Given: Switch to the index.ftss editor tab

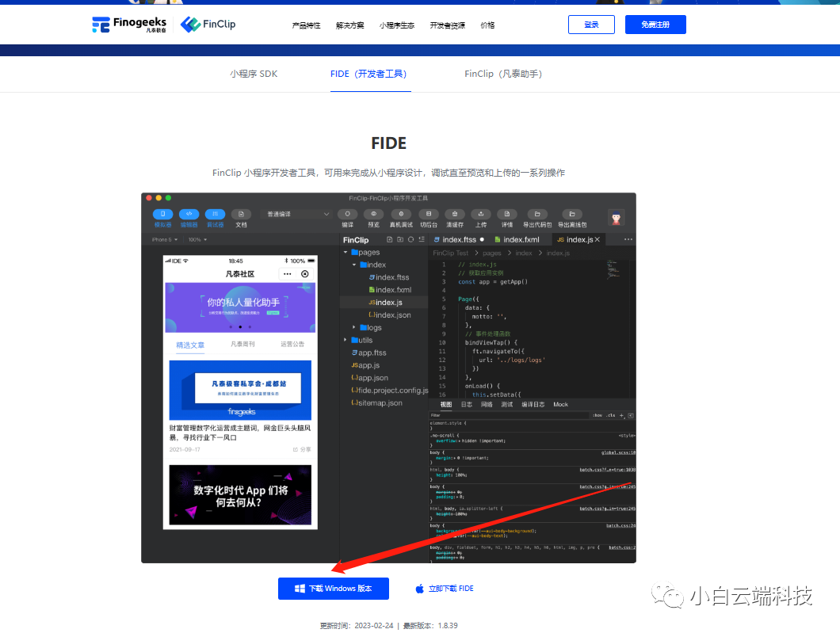Looking at the screenshot, I should coord(459,239).
